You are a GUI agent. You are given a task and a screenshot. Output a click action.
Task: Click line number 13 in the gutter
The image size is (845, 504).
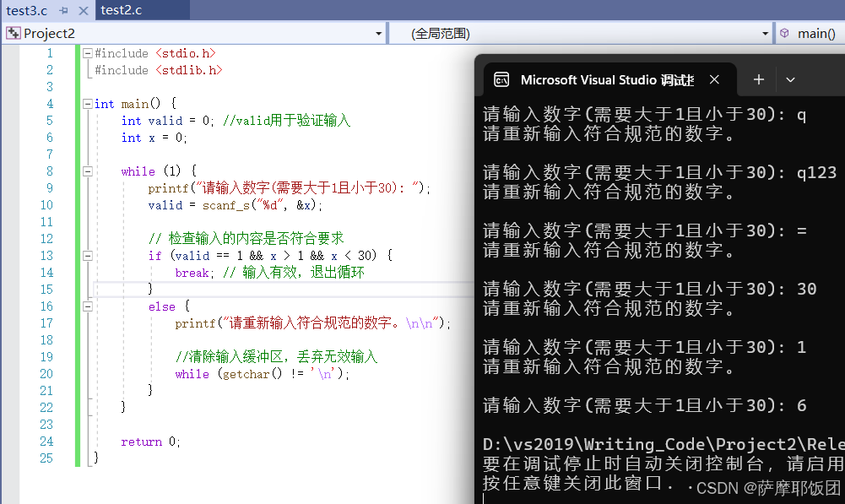point(47,256)
